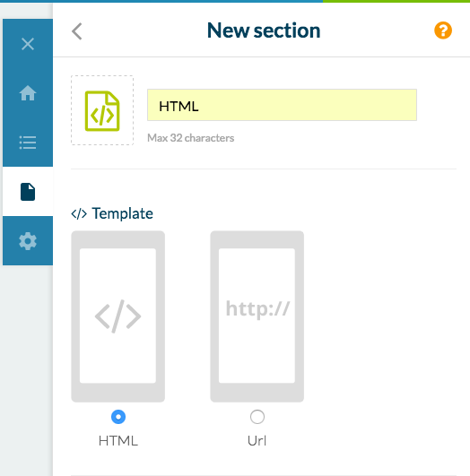Viewport: 470px width, 476px height.
Task: Close the sidebar with the X icon
Action: 28,44
